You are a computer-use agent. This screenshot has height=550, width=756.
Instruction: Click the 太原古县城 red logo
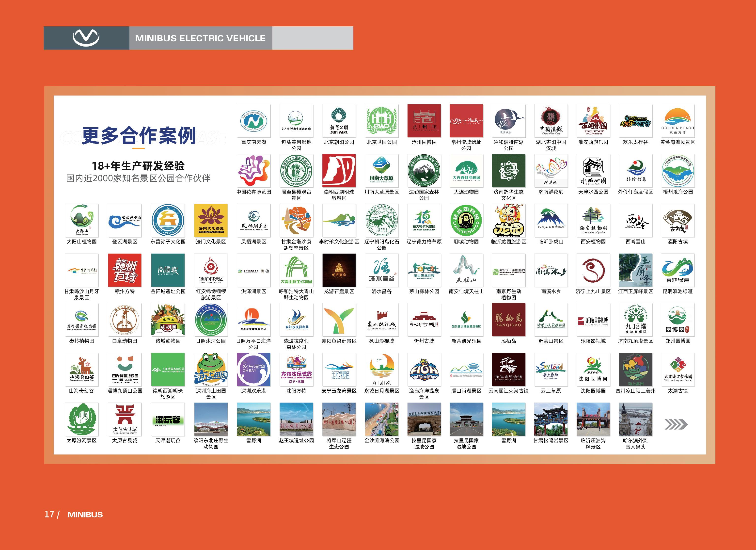click(125, 419)
